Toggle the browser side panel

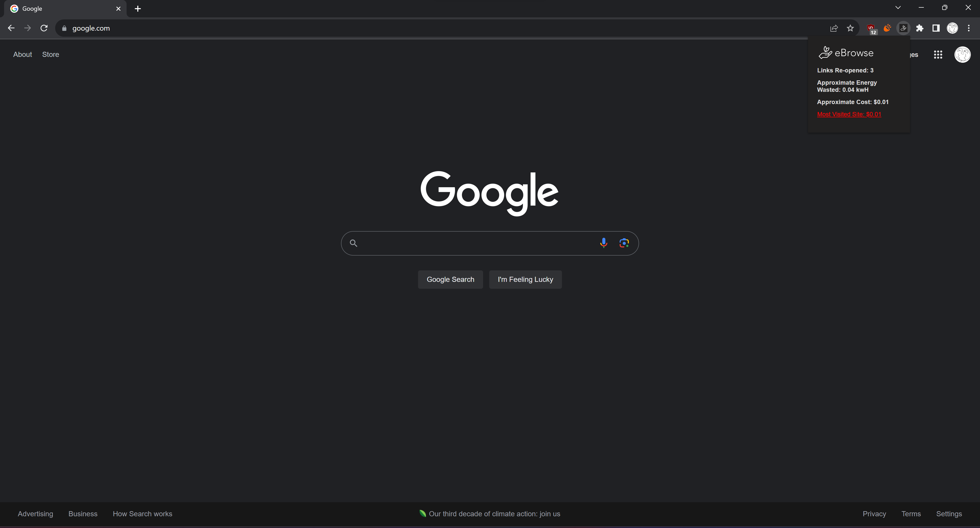pos(936,28)
